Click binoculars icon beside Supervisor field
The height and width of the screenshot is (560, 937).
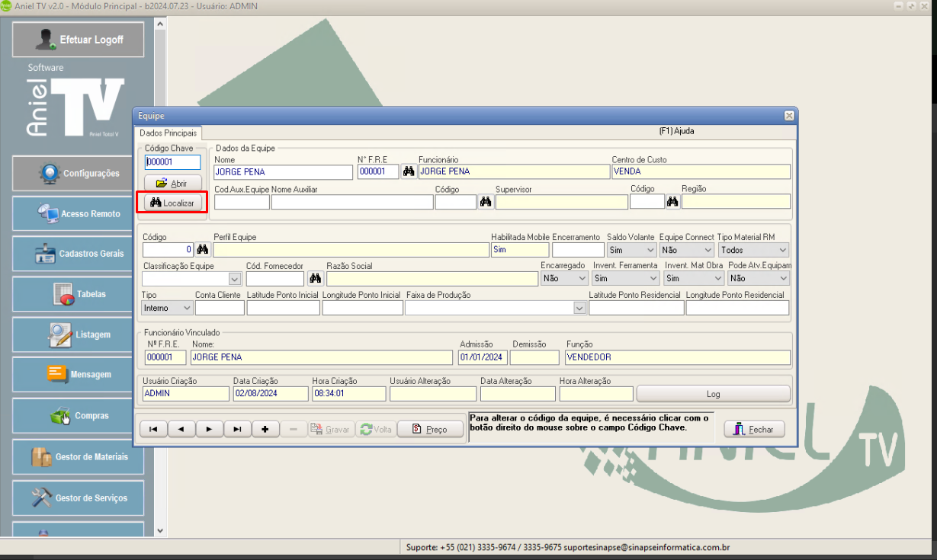486,202
